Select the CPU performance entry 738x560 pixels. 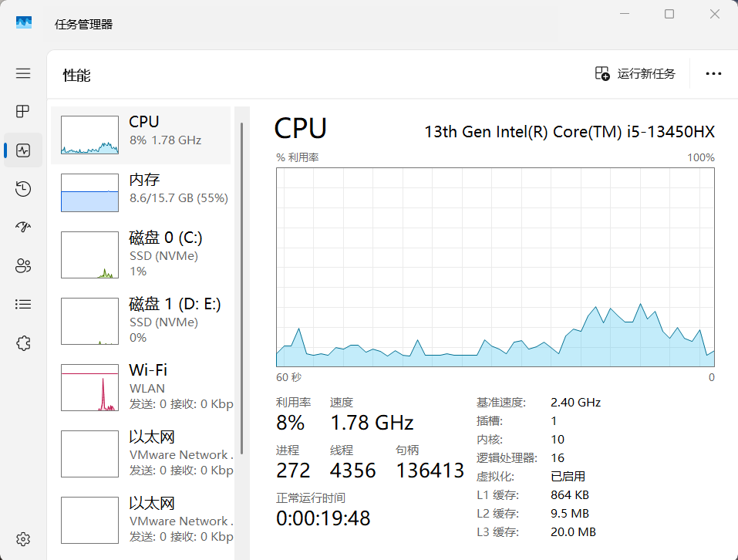[x=140, y=135]
